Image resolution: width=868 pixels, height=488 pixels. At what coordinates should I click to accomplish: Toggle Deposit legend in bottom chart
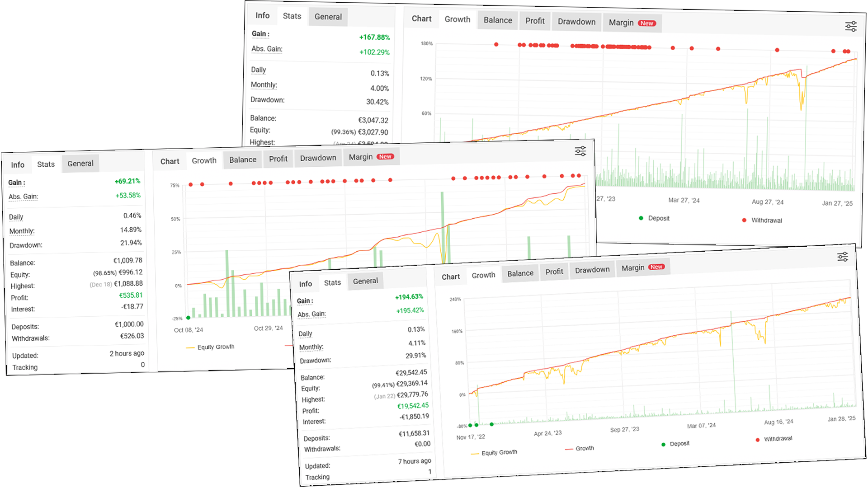(x=675, y=444)
